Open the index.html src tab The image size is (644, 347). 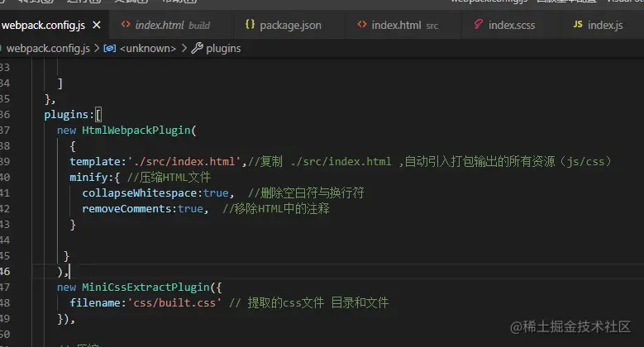point(403,25)
